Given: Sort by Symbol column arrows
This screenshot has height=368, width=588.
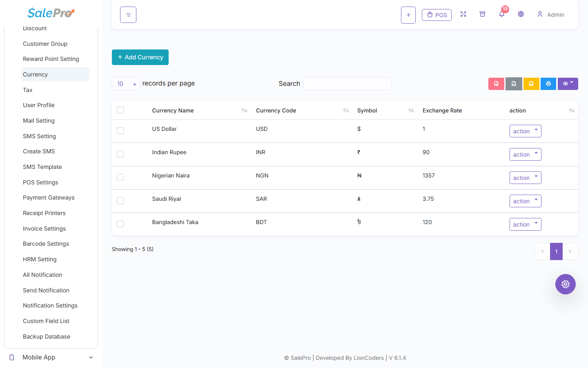Looking at the screenshot, I should pyautogui.click(x=411, y=110).
